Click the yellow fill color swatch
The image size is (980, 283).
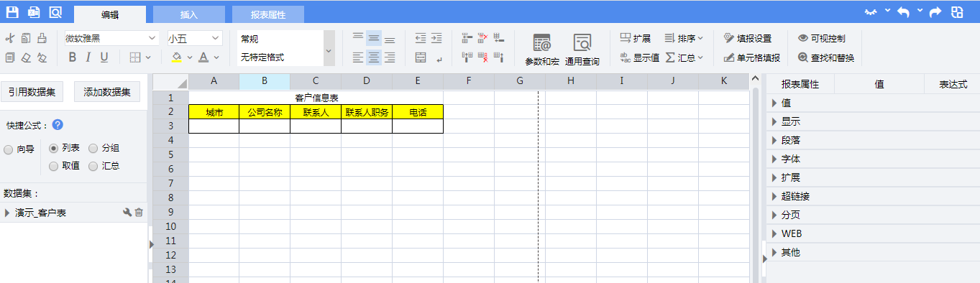177,57
